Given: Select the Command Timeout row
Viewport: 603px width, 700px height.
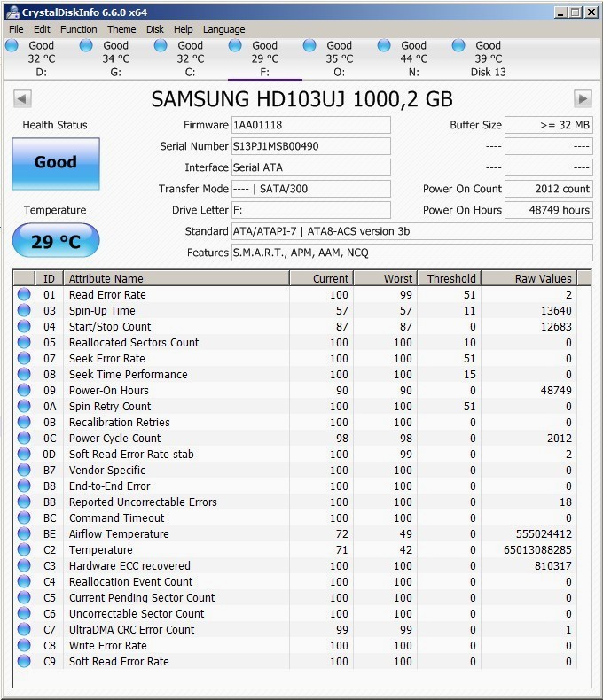Looking at the screenshot, I should coord(295,517).
